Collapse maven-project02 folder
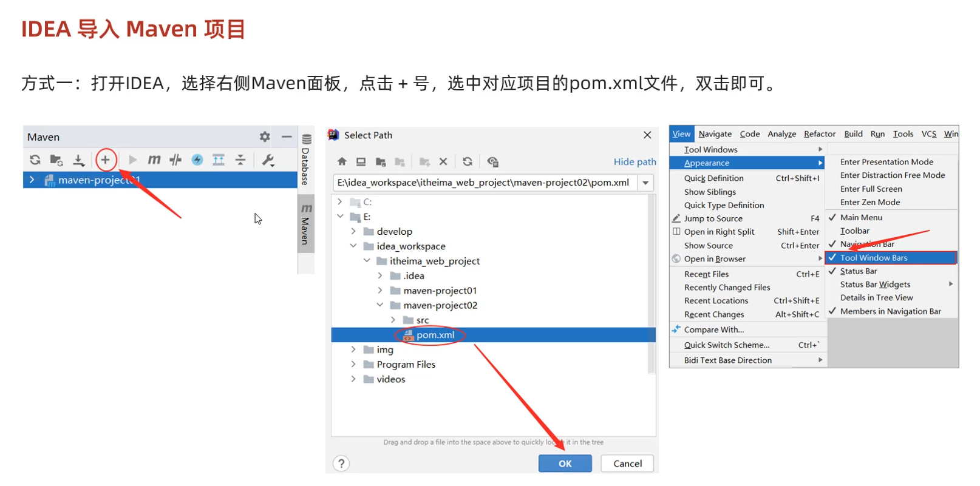The width and height of the screenshot is (980, 486). [380, 305]
